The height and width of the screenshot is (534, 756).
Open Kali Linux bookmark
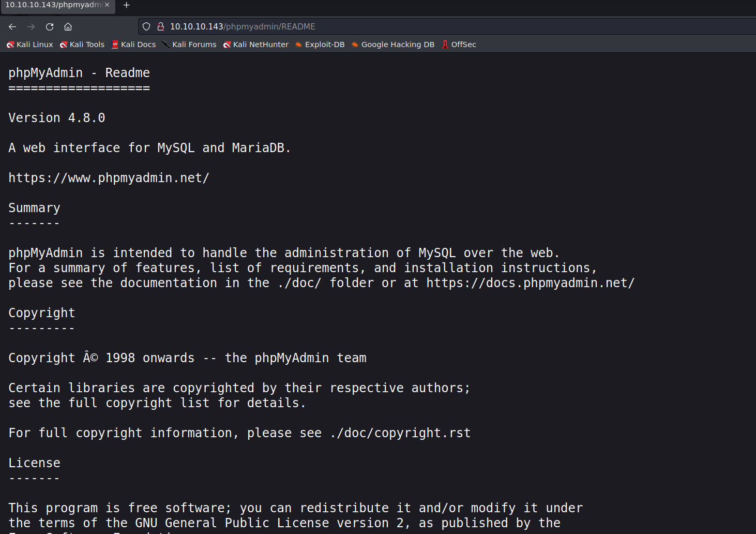click(30, 44)
